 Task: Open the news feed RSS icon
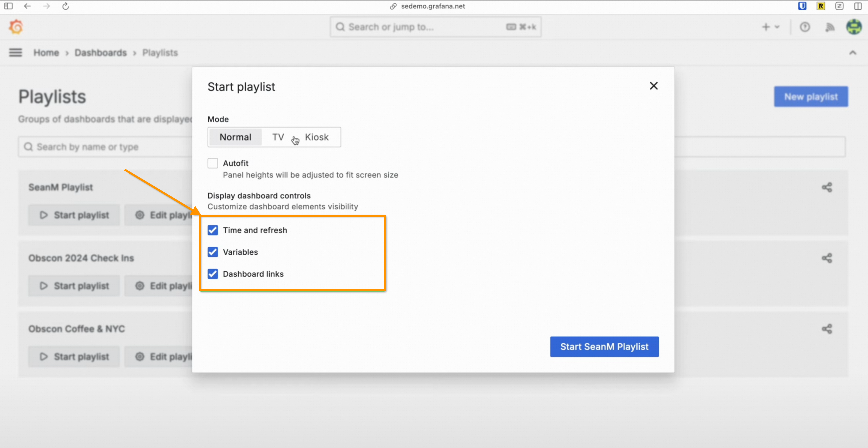830,27
